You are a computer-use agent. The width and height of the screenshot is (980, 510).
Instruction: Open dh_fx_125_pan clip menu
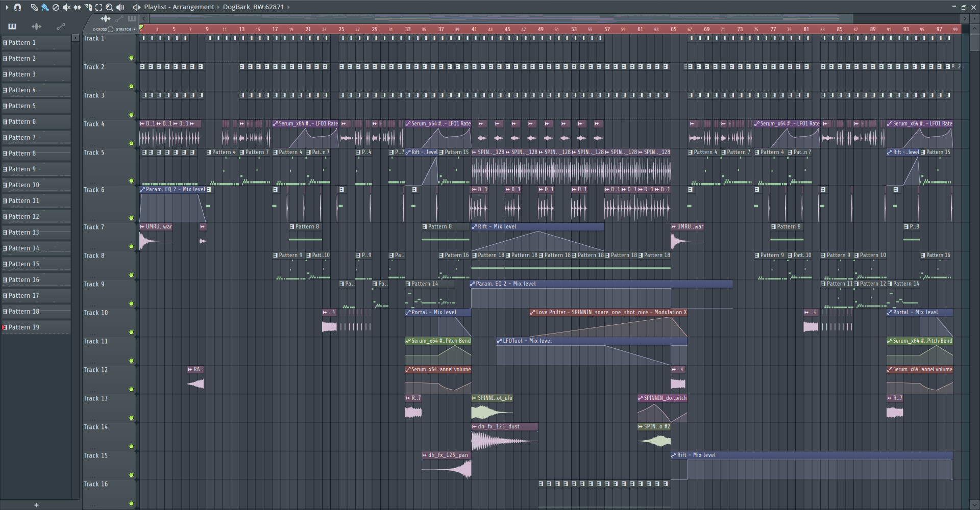click(425, 455)
